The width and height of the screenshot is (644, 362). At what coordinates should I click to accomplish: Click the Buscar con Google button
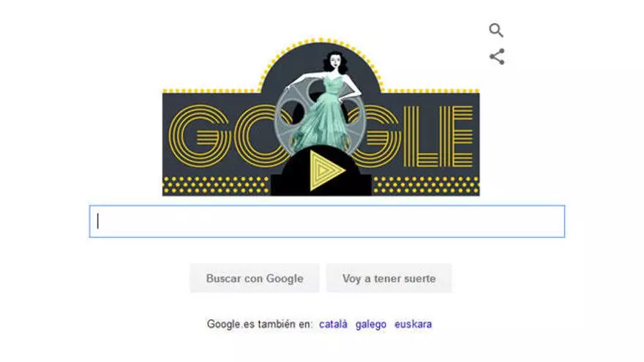255,279
